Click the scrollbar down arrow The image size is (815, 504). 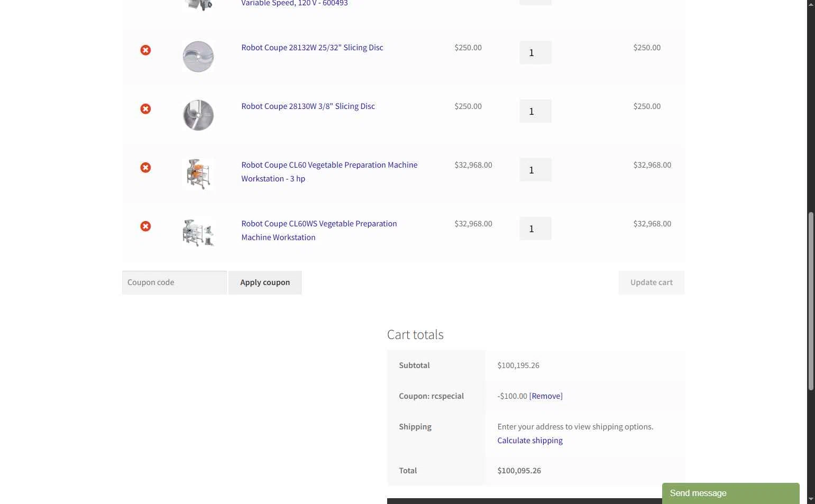tap(811, 499)
